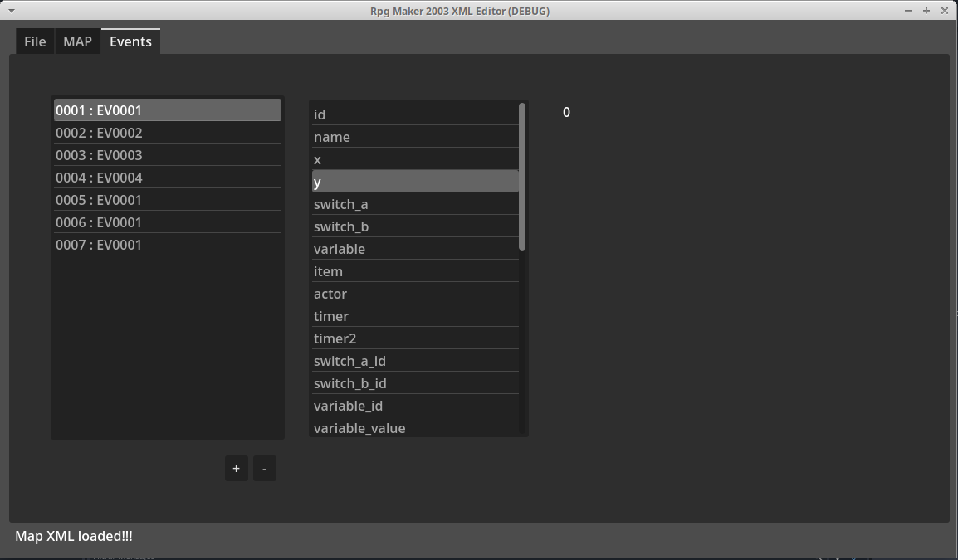Screen dimensions: 958x560
Task: Click the property value 0
Action: point(566,112)
